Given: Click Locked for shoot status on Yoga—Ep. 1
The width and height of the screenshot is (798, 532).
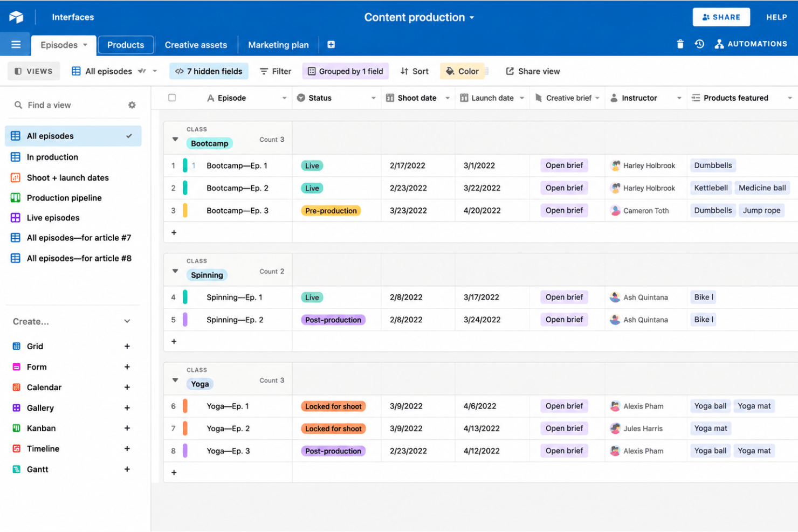Looking at the screenshot, I should (x=333, y=406).
